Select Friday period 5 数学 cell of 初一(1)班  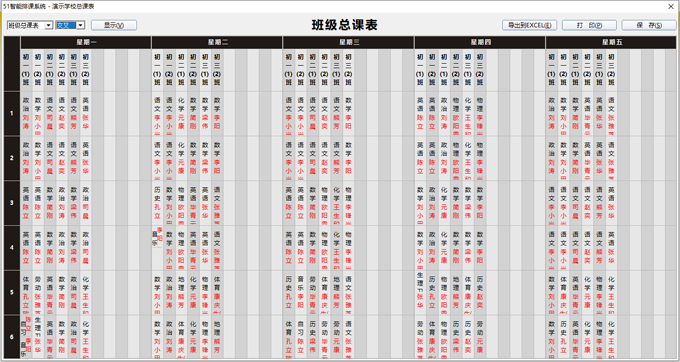point(551,292)
